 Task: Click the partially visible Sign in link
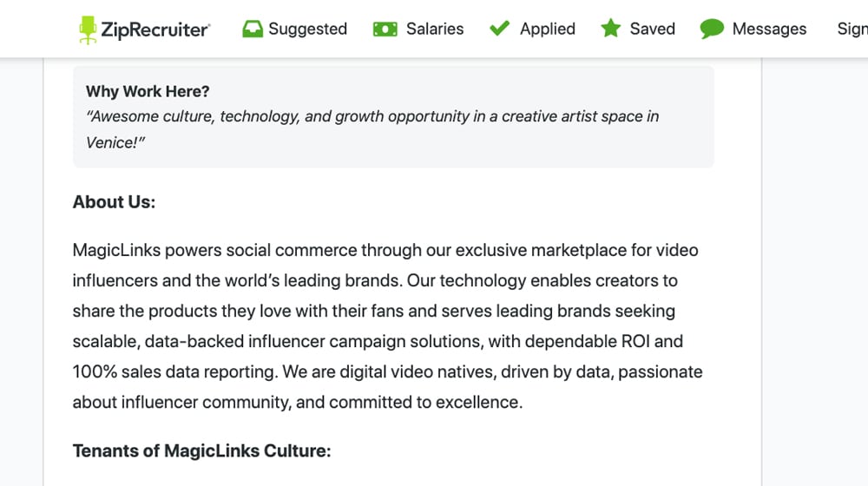(852, 29)
